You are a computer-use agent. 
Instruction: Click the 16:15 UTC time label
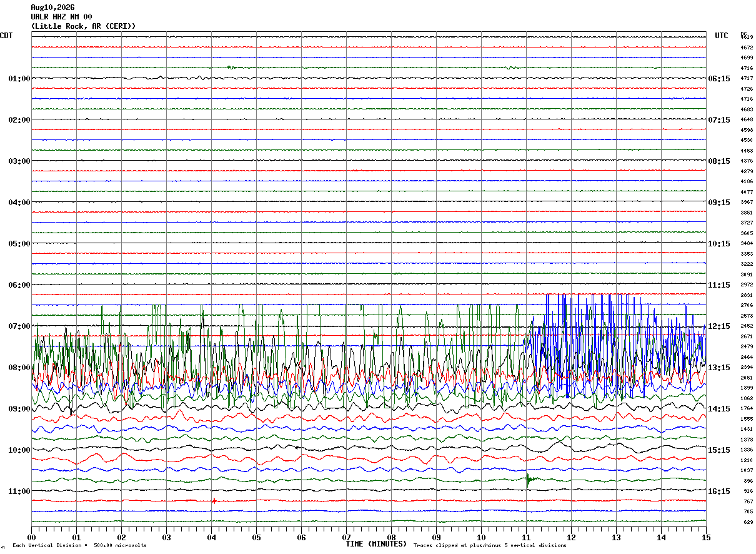tap(719, 491)
